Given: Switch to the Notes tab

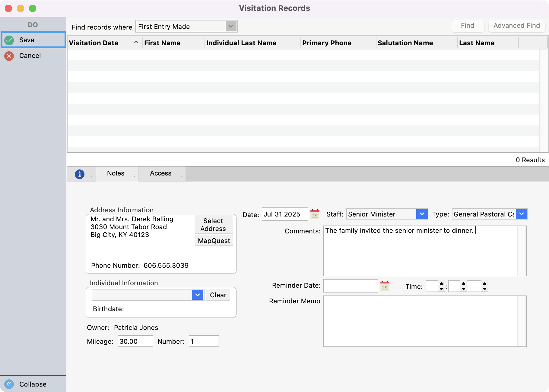Looking at the screenshot, I should pyautogui.click(x=115, y=173).
